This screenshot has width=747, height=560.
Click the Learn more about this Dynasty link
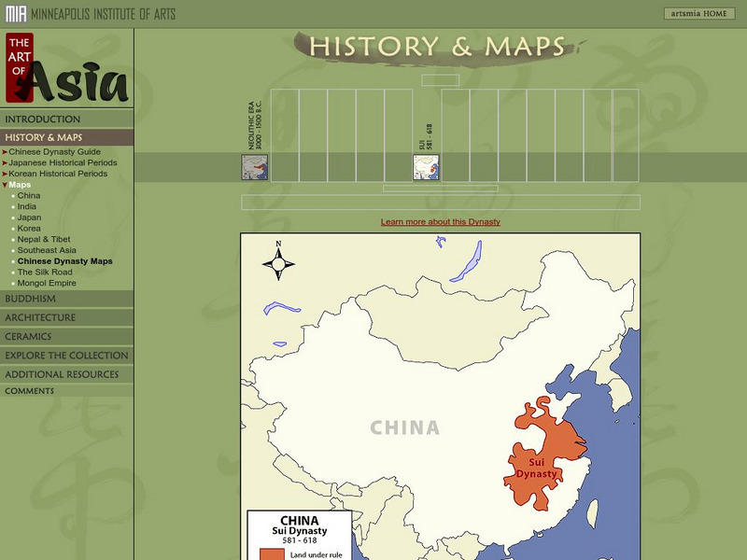coord(440,221)
